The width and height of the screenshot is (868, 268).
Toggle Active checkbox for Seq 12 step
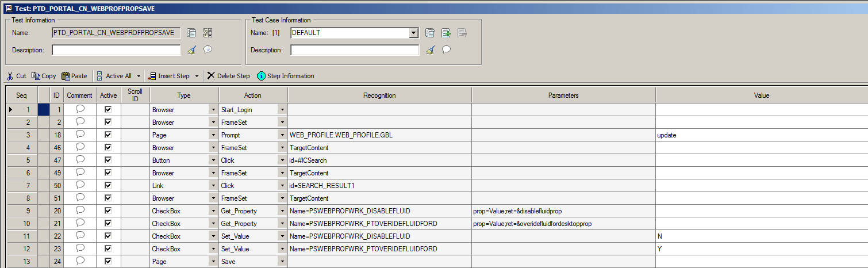tap(107, 248)
